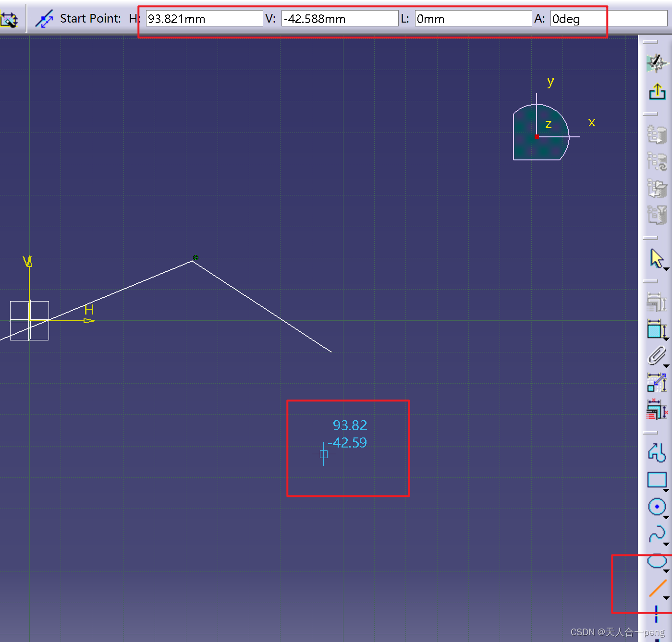Expand the Spline tool flyout arrow

tap(666, 544)
